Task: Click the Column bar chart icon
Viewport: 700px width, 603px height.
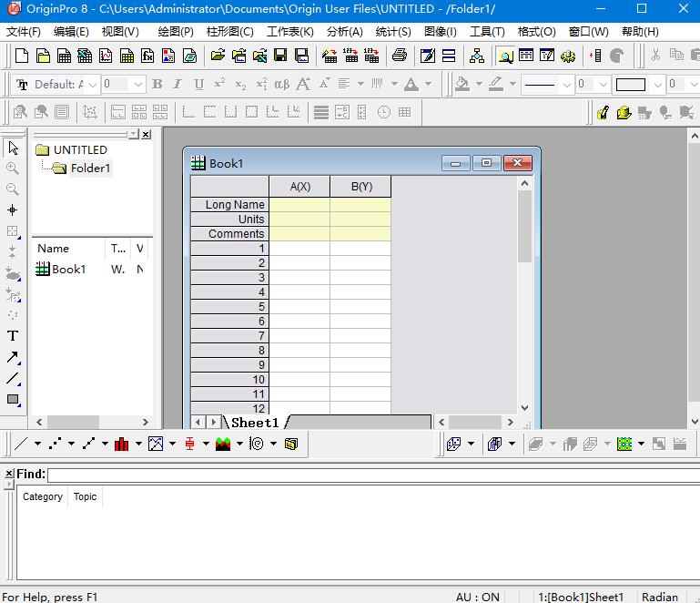Action: (x=121, y=444)
